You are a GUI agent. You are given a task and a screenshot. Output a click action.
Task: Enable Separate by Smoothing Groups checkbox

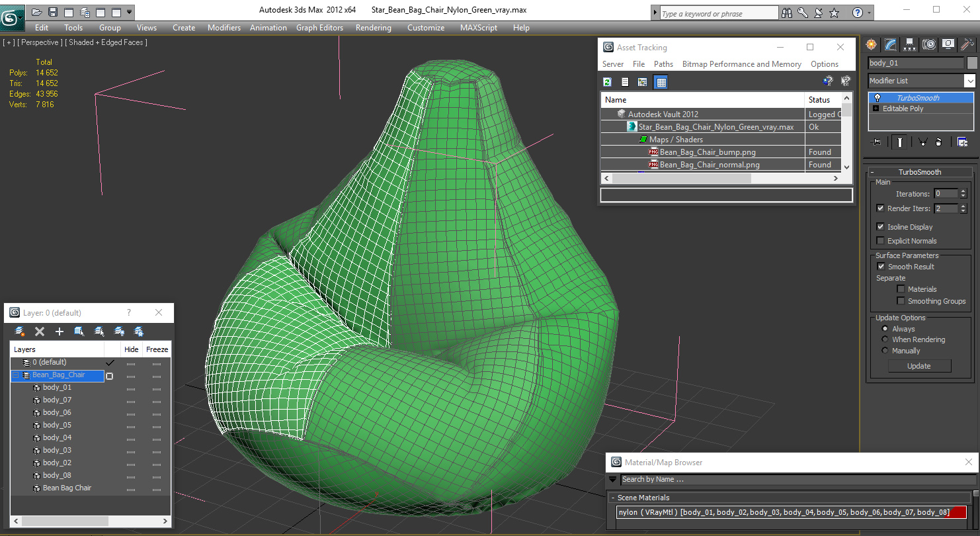[x=901, y=301]
